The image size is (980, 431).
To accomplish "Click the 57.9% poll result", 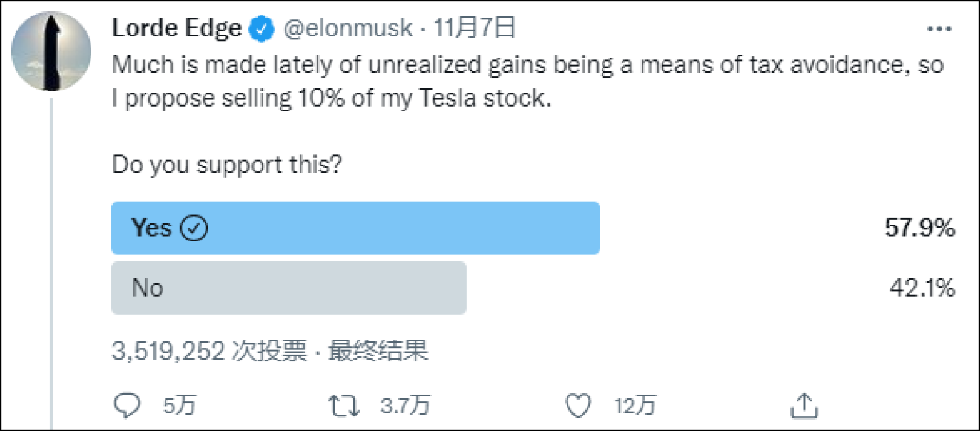I will tap(921, 228).
